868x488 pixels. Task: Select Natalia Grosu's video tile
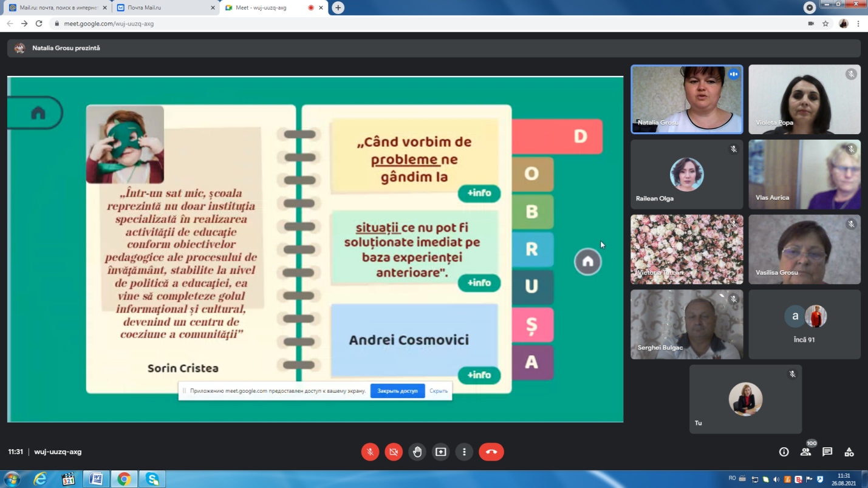pos(686,100)
